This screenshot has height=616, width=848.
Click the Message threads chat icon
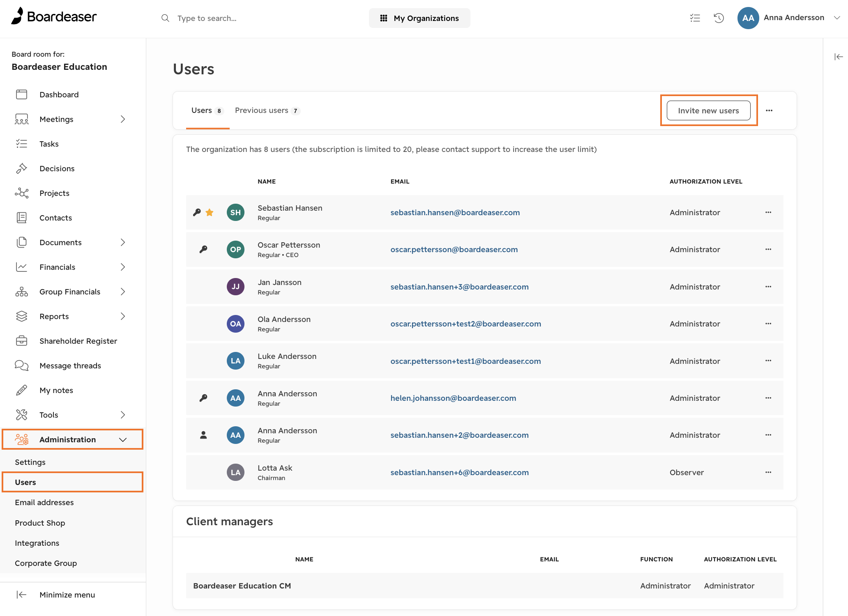21,365
